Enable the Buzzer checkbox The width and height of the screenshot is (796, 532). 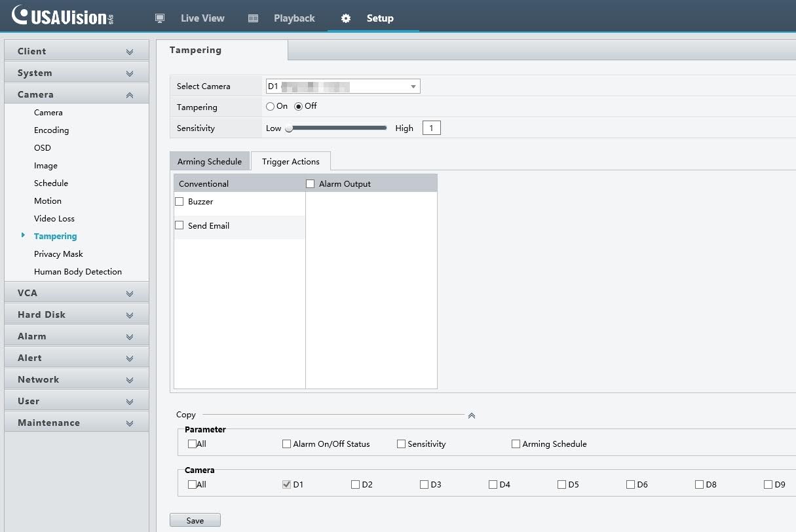pyautogui.click(x=180, y=202)
